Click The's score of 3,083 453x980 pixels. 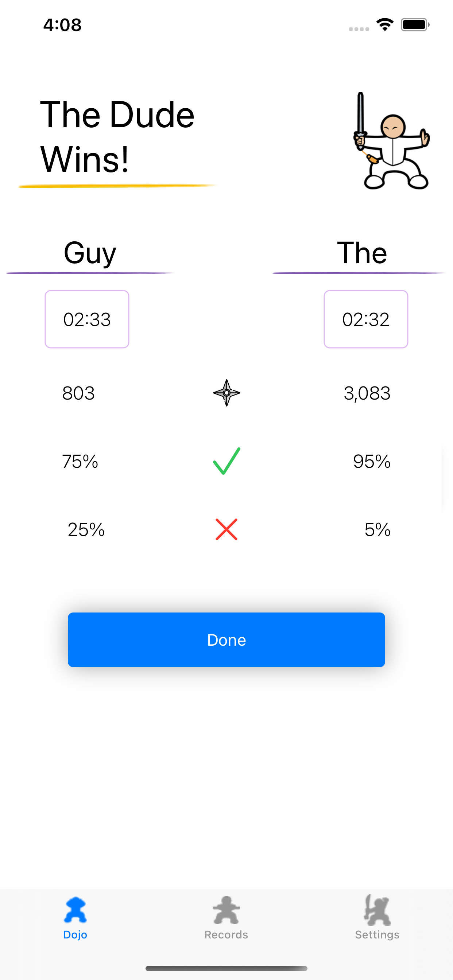pyautogui.click(x=367, y=393)
